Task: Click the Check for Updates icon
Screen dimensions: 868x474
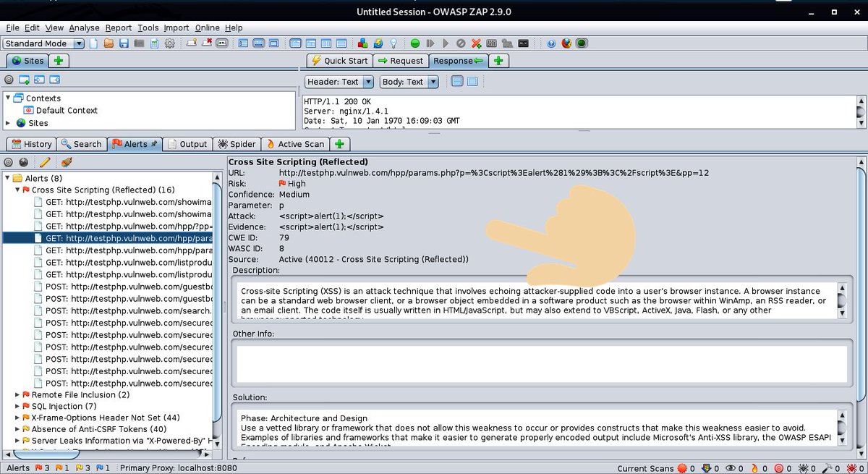Action: tap(378, 43)
